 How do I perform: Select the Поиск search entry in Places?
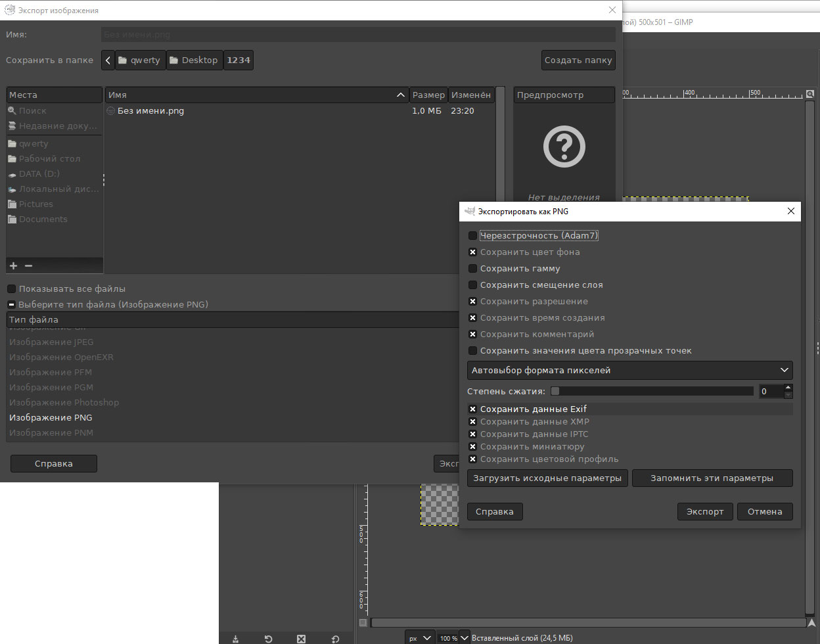pos(54,111)
